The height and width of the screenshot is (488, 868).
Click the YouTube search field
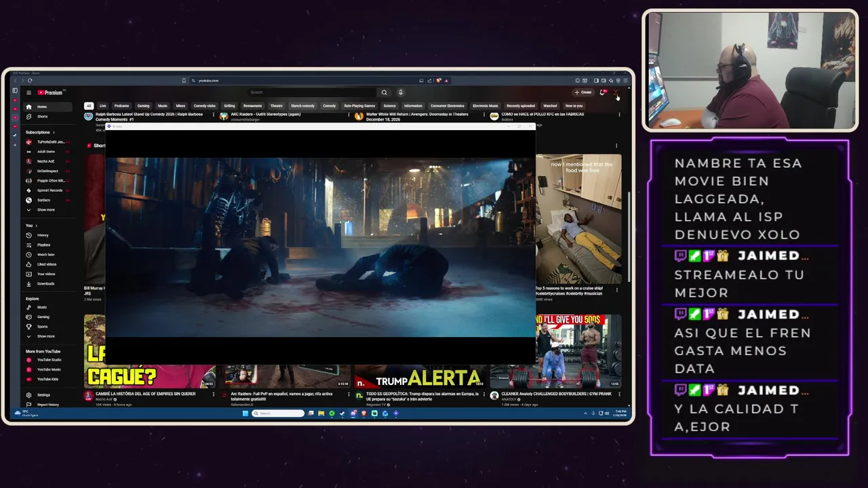(311, 92)
